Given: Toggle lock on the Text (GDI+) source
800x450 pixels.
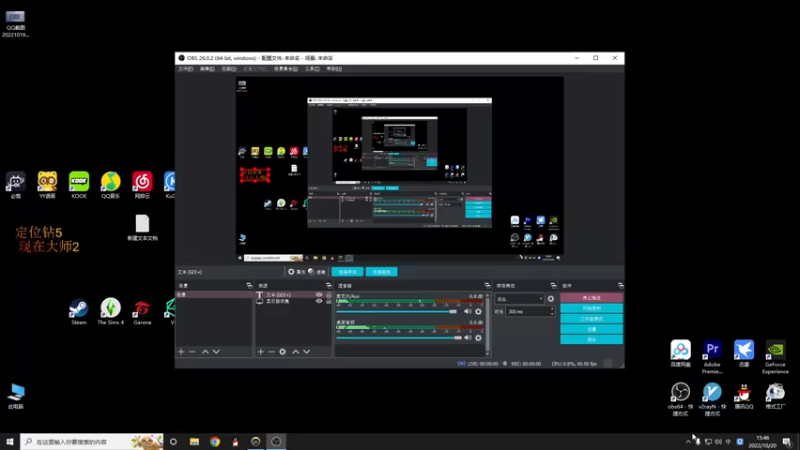Looking at the screenshot, I should (329, 295).
